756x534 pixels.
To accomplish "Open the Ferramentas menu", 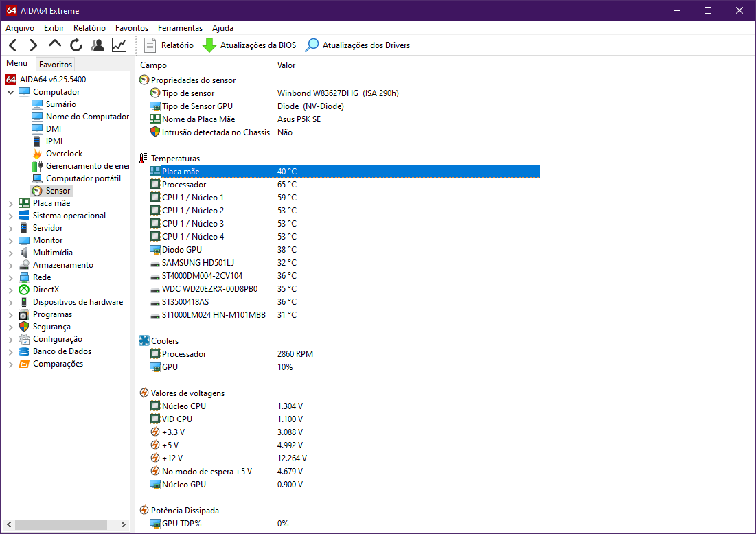I will click(180, 28).
